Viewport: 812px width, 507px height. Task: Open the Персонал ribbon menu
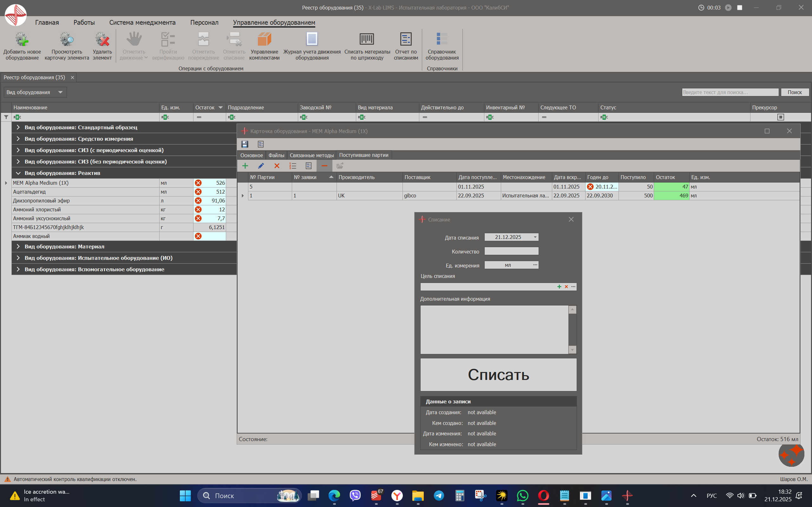[204, 22]
